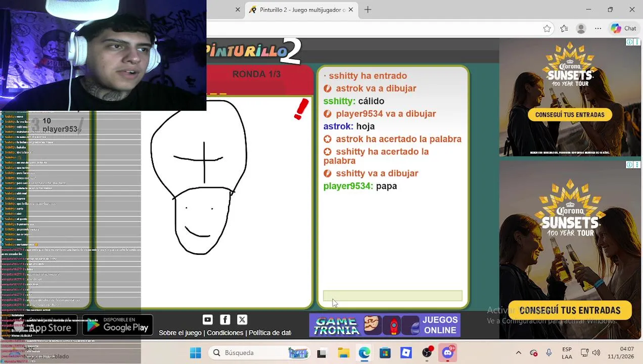Click the tray icon with red badge
The width and height of the screenshot is (643, 364).
[x=534, y=353]
